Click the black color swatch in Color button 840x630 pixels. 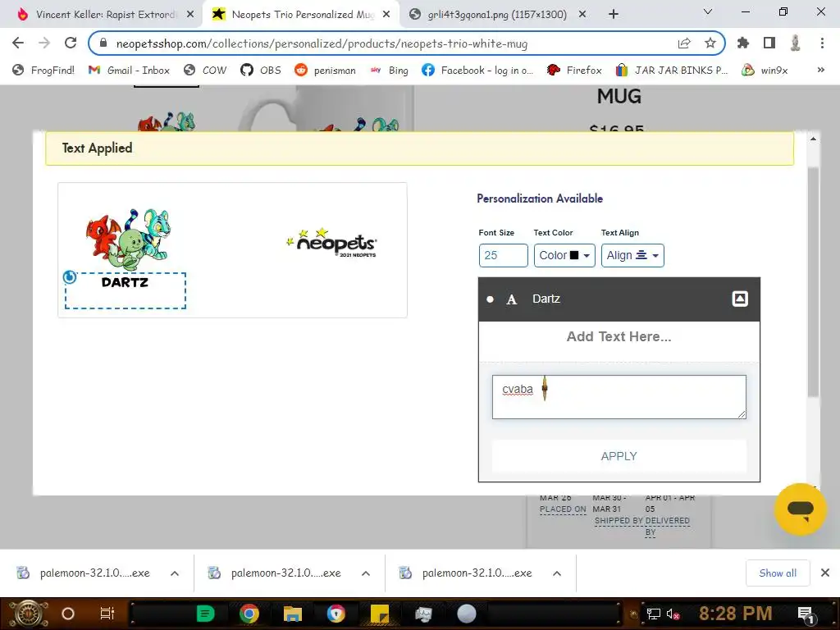573,256
